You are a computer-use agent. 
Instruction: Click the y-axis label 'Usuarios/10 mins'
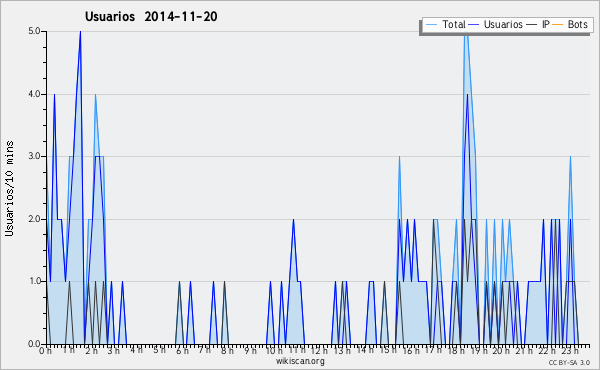(x=9, y=189)
